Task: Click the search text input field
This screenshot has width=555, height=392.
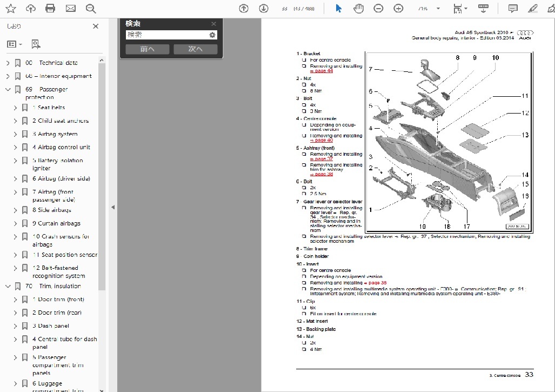Action: point(166,35)
